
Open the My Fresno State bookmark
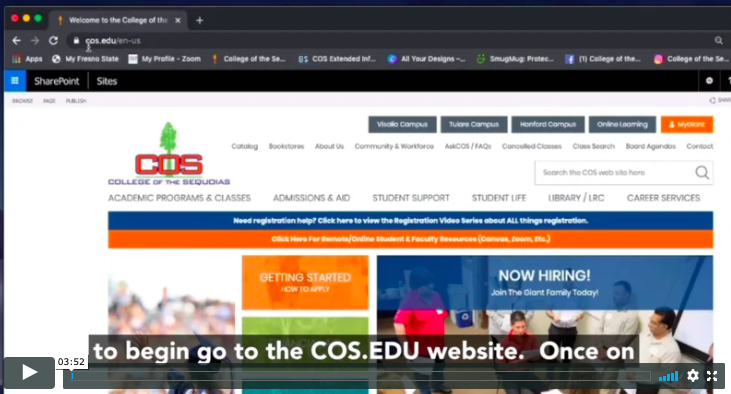(x=85, y=59)
